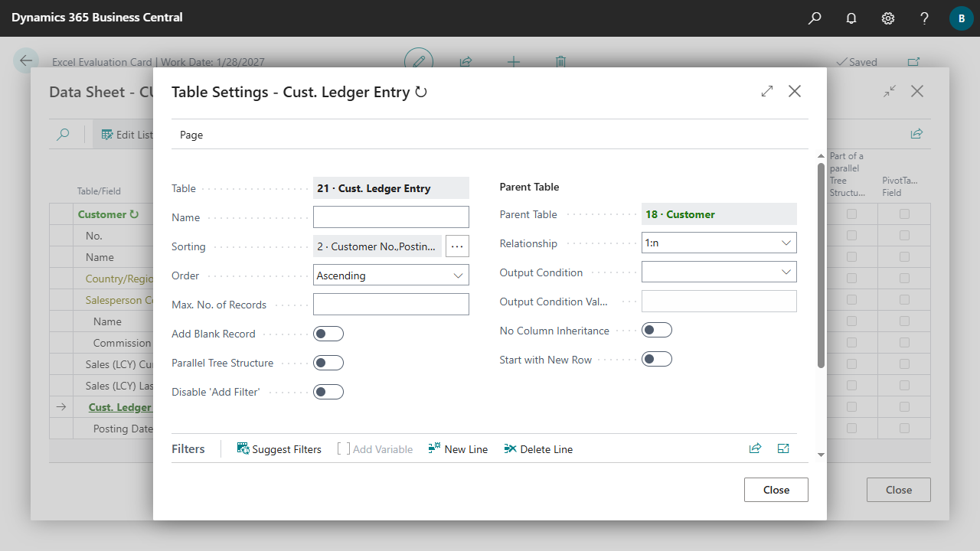Click New Line in Filters section
Viewport: 980px width, 551px height.
tap(458, 449)
